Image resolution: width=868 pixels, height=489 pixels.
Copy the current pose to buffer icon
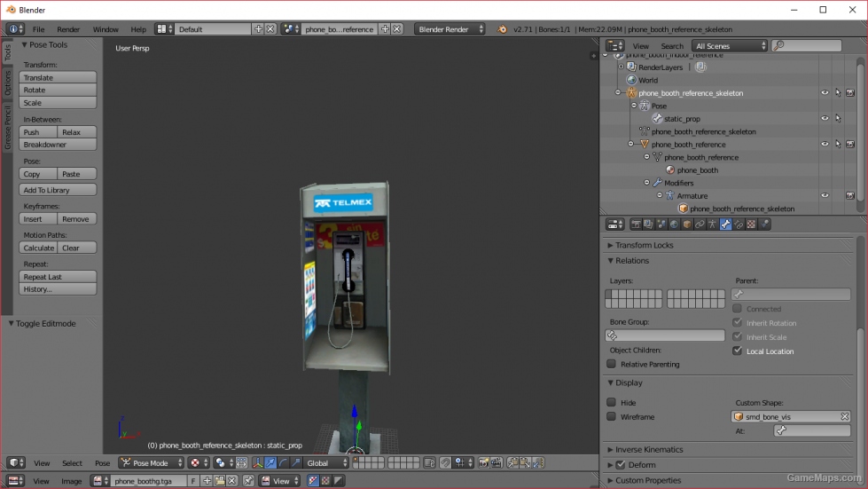tap(513, 463)
